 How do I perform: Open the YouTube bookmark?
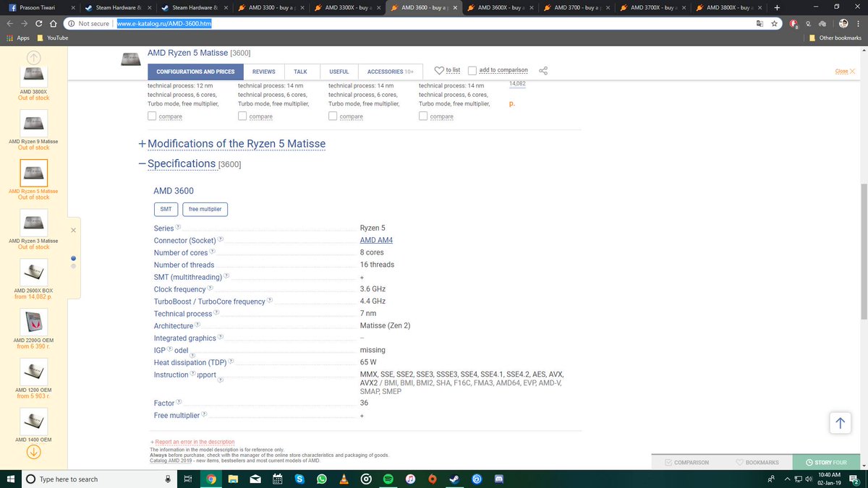tap(52, 38)
